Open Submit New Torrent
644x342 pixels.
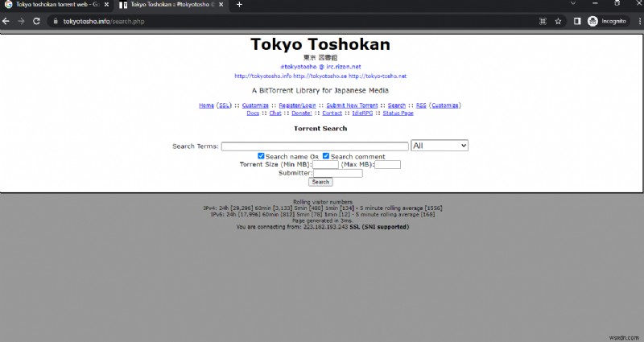pyautogui.click(x=352, y=105)
